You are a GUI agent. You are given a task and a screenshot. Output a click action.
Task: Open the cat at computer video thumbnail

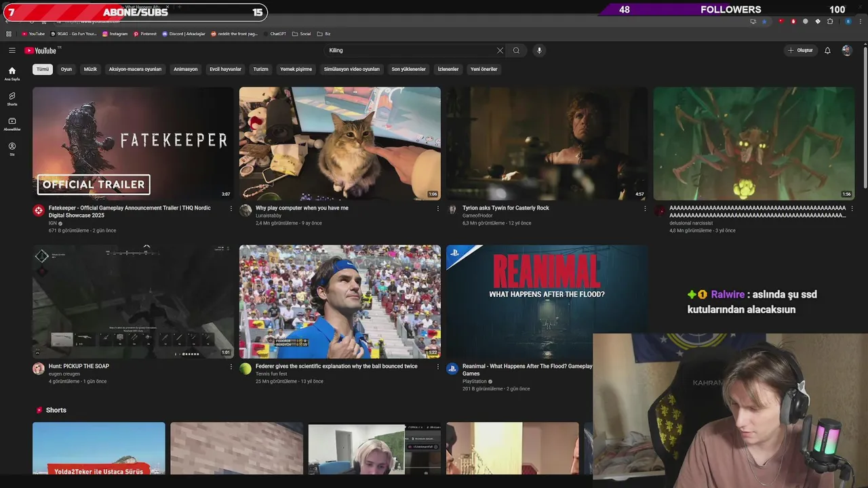(340, 143)
